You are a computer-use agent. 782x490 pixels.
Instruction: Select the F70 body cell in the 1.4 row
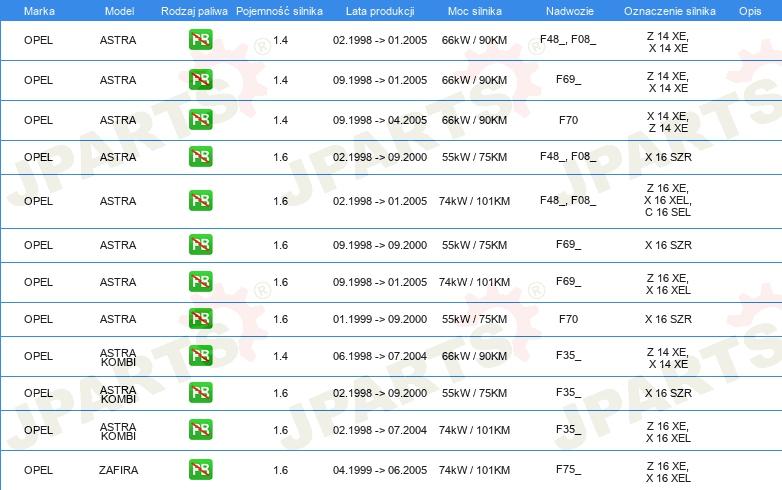click(569, 120)
